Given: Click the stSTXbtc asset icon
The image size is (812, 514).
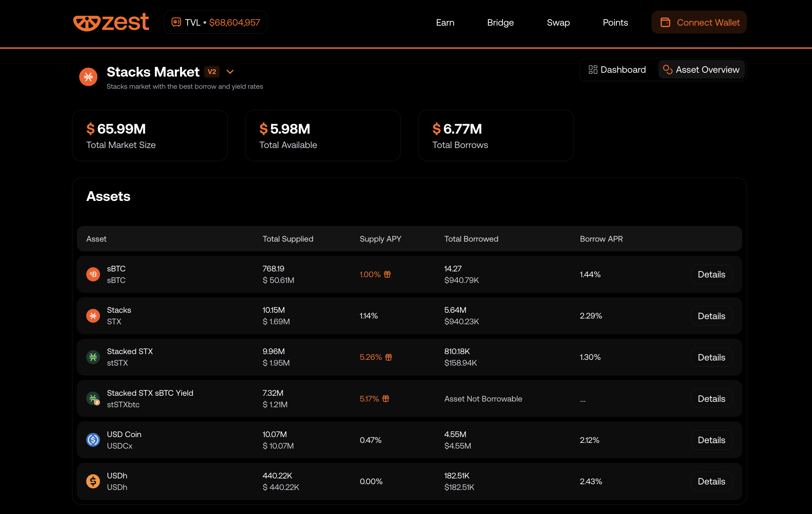Looking at the screenshot, I should point(93,398).
